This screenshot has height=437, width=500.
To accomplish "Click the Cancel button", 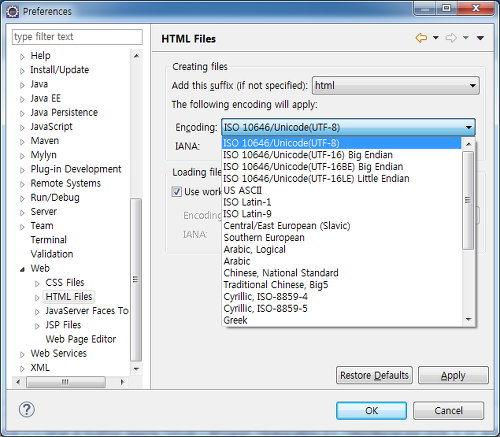I will 448,410.
